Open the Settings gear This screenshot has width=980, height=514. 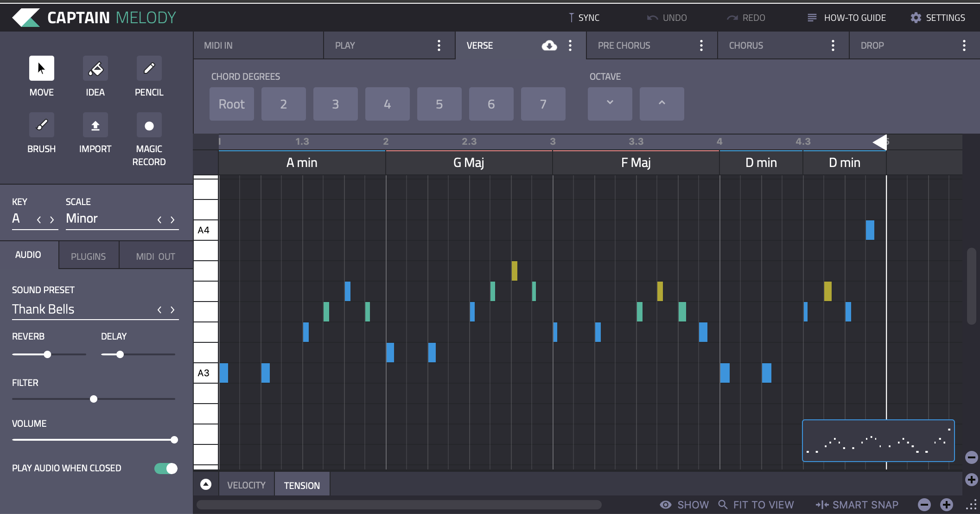[916, 18]
